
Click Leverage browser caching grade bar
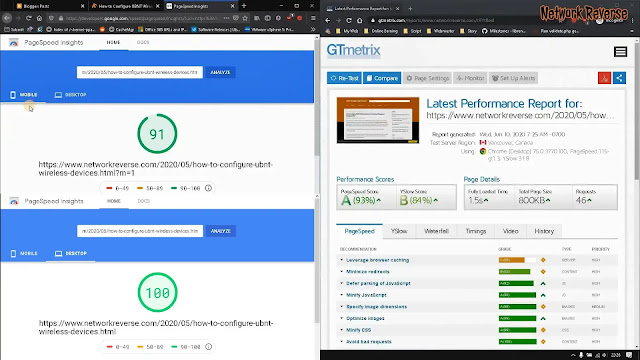[x=517, y=260]
